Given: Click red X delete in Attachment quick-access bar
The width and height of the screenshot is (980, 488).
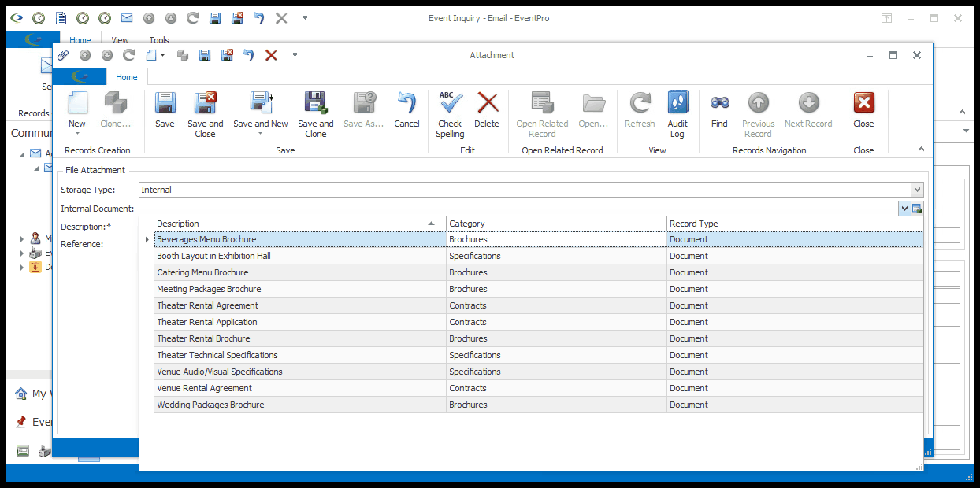Looking at the screenshot, I should [x=271, y=55].
